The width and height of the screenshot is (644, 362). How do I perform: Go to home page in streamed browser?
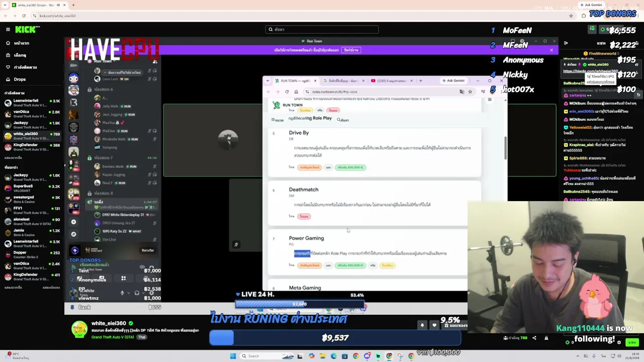(x=296, y=92)
